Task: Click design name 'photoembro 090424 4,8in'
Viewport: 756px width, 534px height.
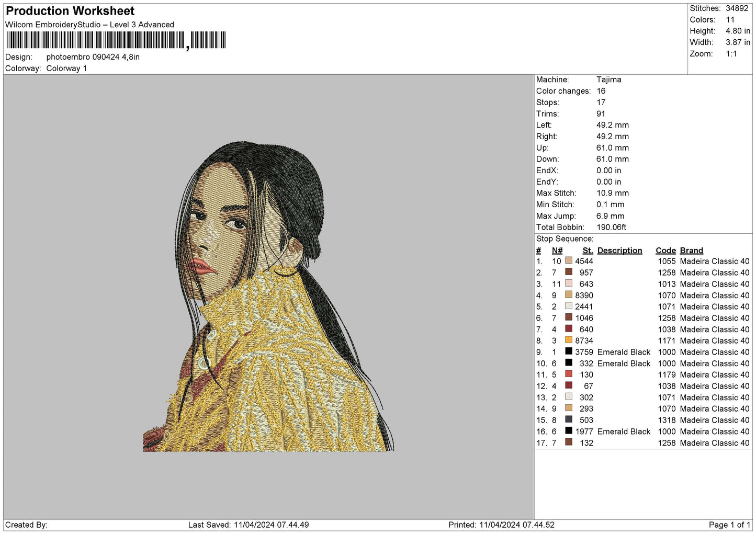Action: pyautogui.click(x=93, y=57)
